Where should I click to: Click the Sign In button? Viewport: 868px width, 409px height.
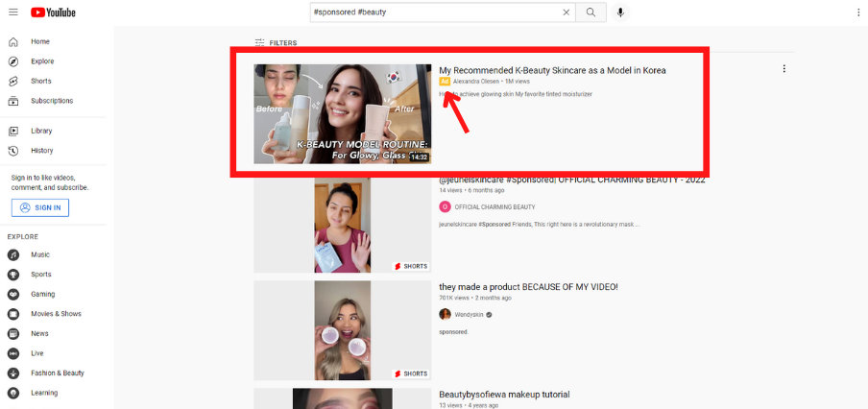(x=40, y=207)
